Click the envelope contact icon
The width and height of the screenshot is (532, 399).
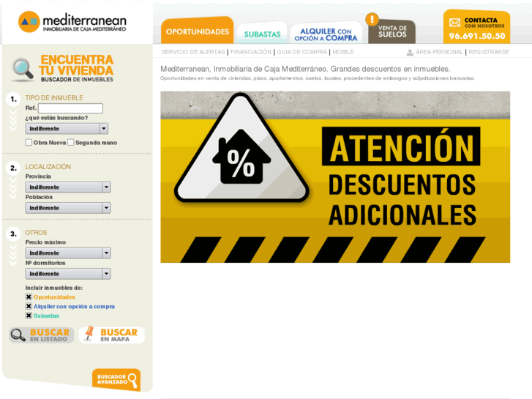click(454, 23)
